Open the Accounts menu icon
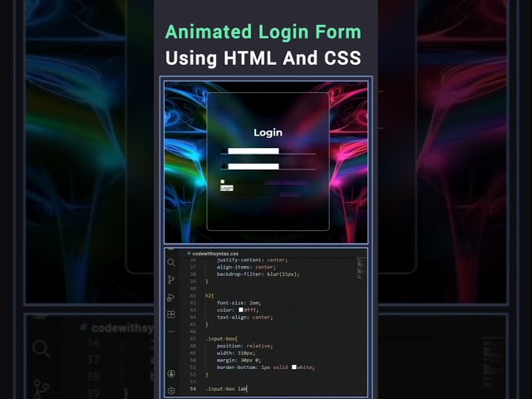This screenshot has height=399, width=532. (x=171, y=373)
